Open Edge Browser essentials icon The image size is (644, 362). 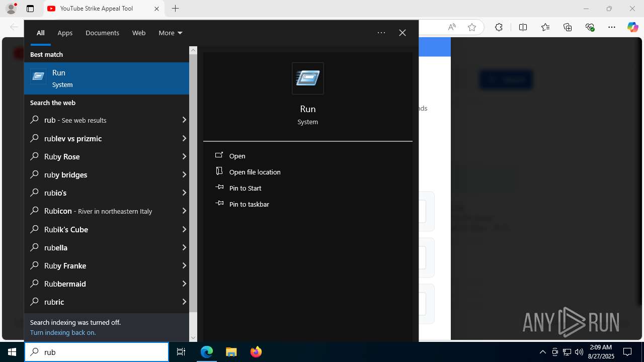coord(590,27)
